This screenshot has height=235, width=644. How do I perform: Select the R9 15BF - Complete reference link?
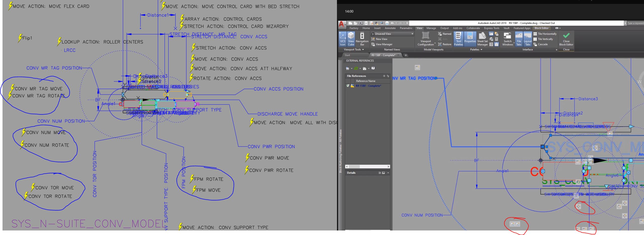pos(368,86)
